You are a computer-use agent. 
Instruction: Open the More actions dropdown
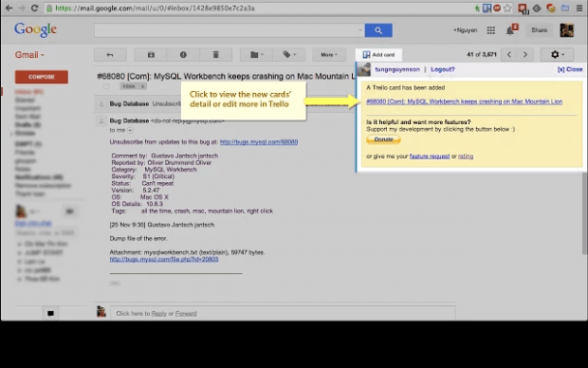coord(329,55)
